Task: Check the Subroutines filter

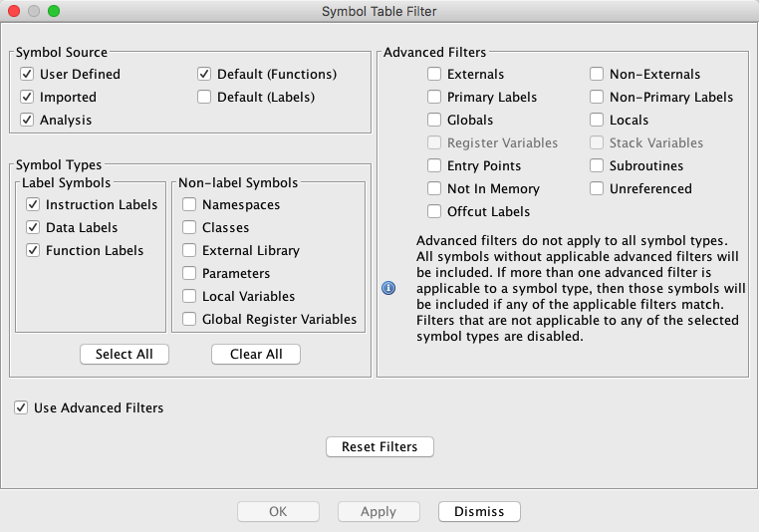Action: click(597, 165)
